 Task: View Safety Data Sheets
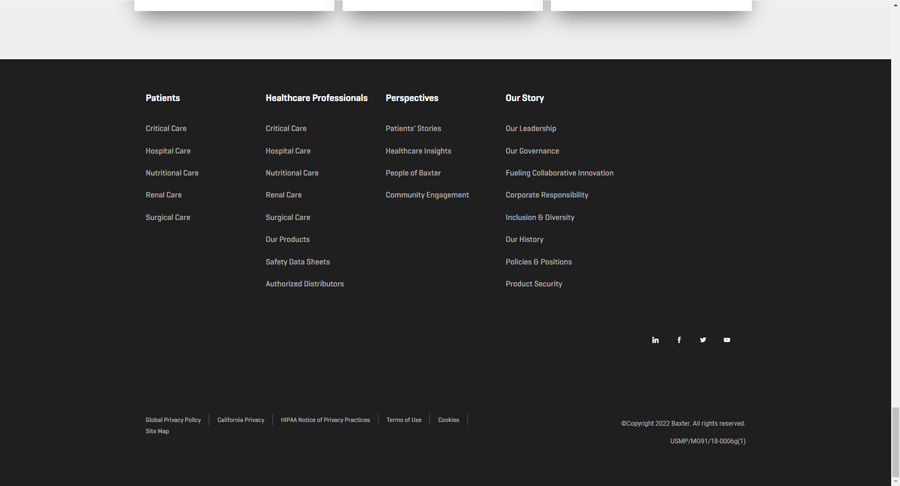297,262
